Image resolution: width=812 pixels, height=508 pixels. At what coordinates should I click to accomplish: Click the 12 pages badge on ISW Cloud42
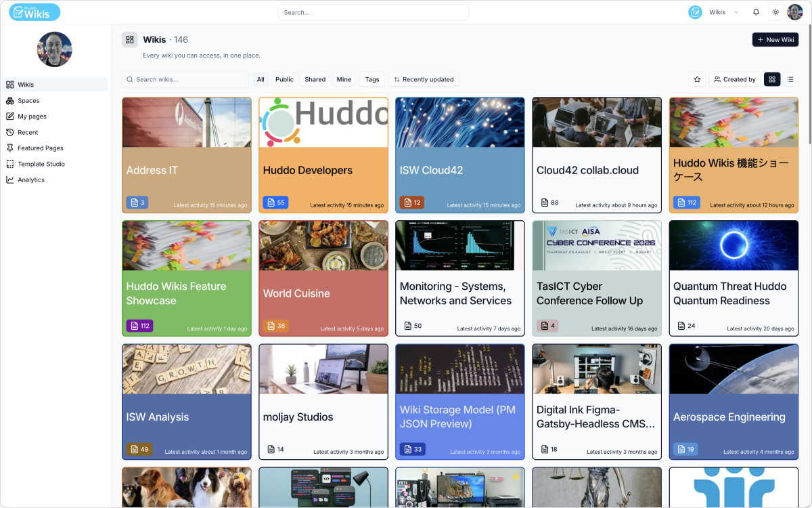coord(412,203)
